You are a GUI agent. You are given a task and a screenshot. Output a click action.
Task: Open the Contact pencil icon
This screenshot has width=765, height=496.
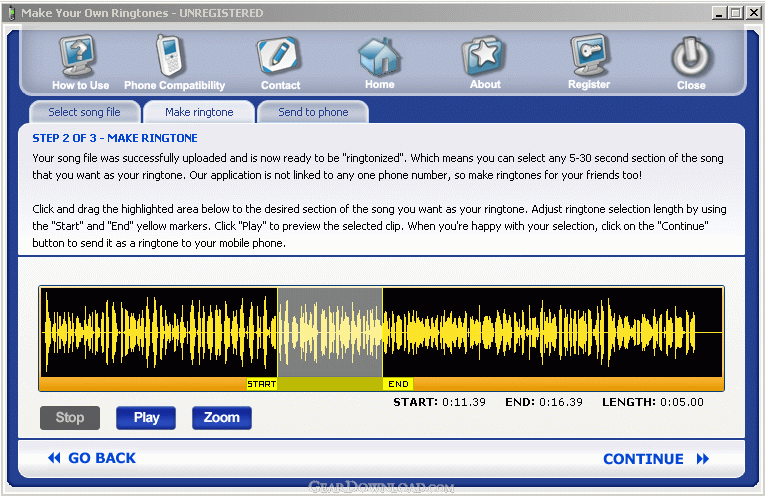(279, 55)
